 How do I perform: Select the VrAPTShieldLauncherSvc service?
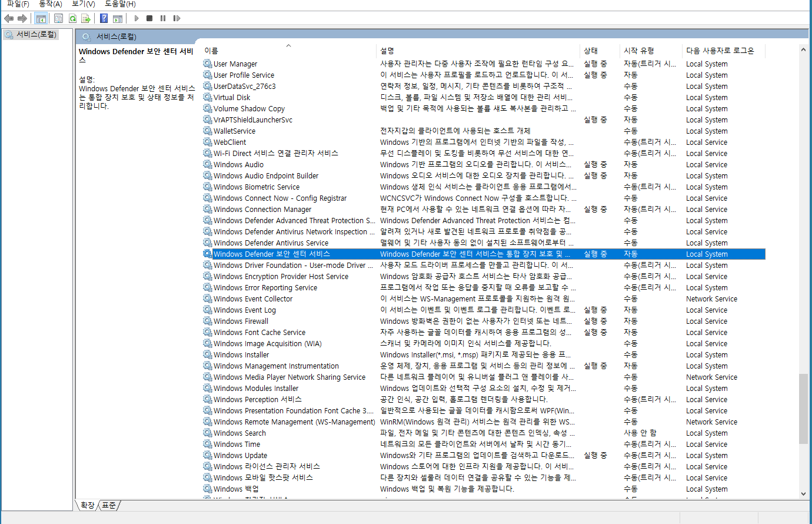coord(484,120)
